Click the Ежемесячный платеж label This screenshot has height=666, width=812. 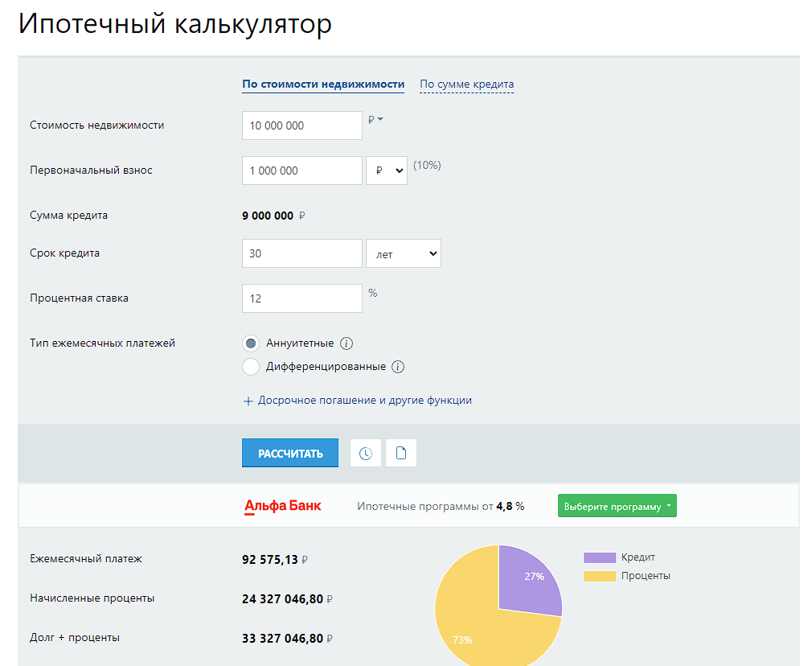tap(86, 559)
